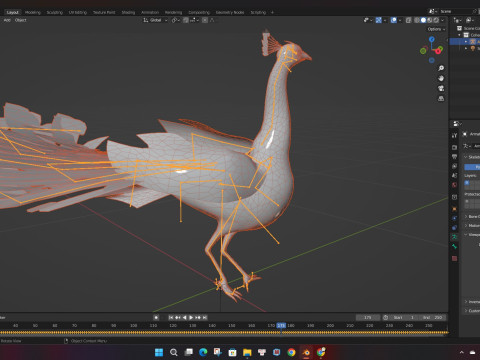Toggle X-ray display in viewport header
This screenshot has height=360, width=480.
coord(408,20)
